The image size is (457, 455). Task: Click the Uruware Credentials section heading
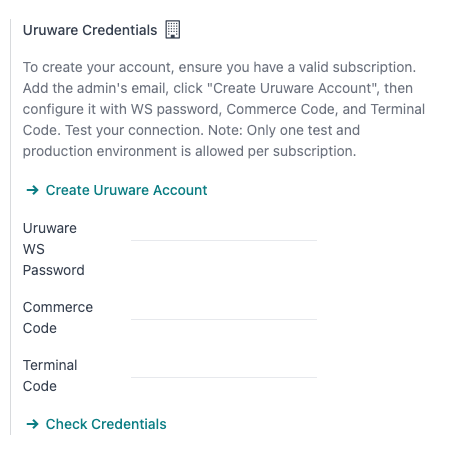coord(90,30)
